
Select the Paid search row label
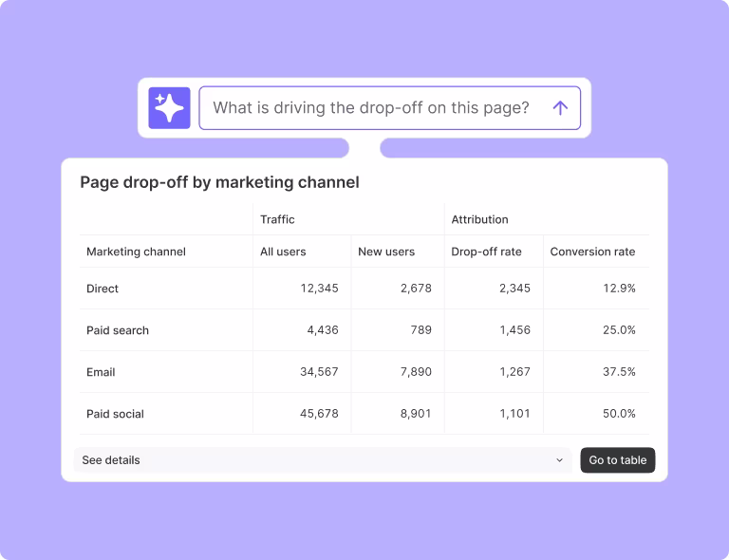pyautogui.click(x=118, y=330)
